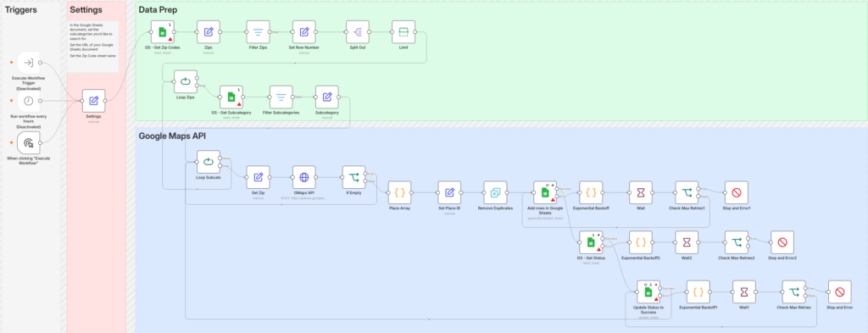Click the 'Remove Duplicates' label text

point(495,208)
